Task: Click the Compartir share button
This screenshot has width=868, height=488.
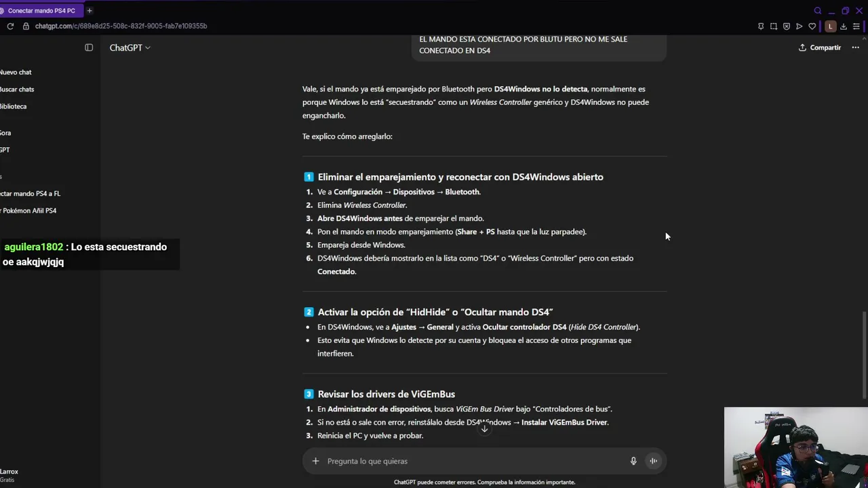Action: (x=820, y=47)
